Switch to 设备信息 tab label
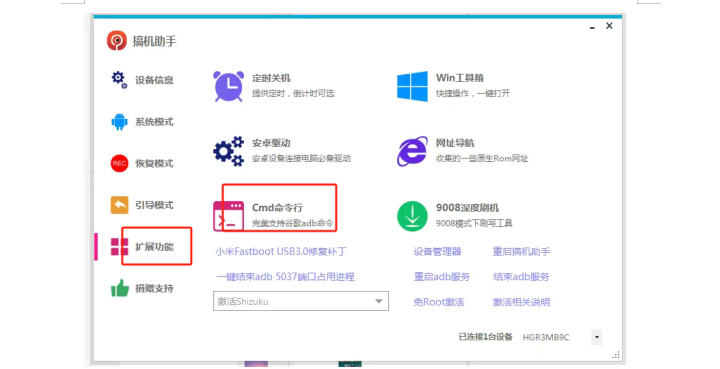The height and width of the screenshot is (369, 720). tap(154, 80)
